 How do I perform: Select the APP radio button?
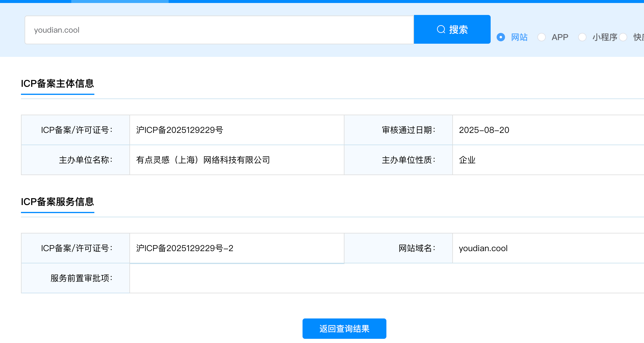(x=541, y=37)
